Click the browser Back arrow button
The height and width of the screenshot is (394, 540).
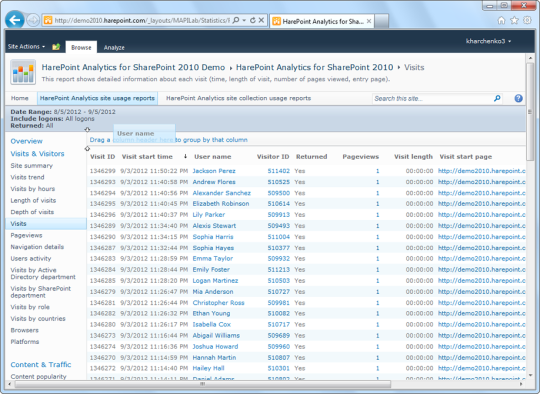coord(15,20)
